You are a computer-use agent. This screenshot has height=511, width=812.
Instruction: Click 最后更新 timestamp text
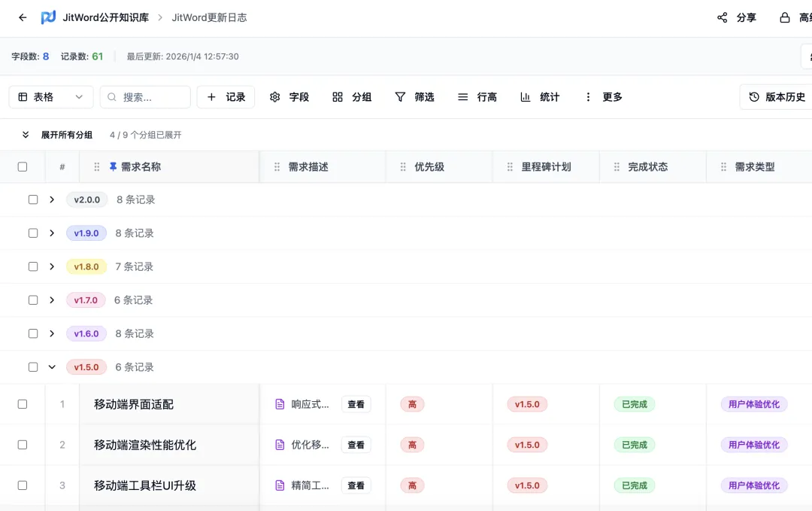pyautogui.click(x=183, y=56)
